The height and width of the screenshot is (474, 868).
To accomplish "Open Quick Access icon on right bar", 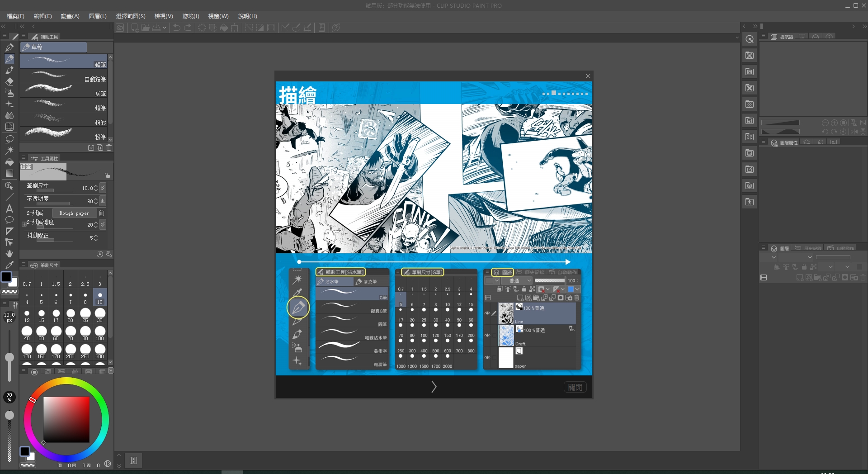I will 750,39.
